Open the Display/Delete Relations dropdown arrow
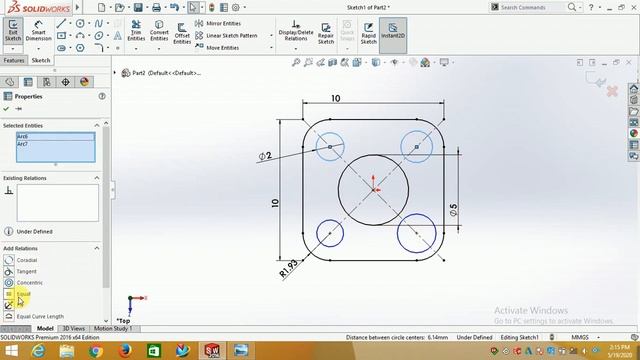The width and height of the screenshot is (640, 360). [296, 49]
